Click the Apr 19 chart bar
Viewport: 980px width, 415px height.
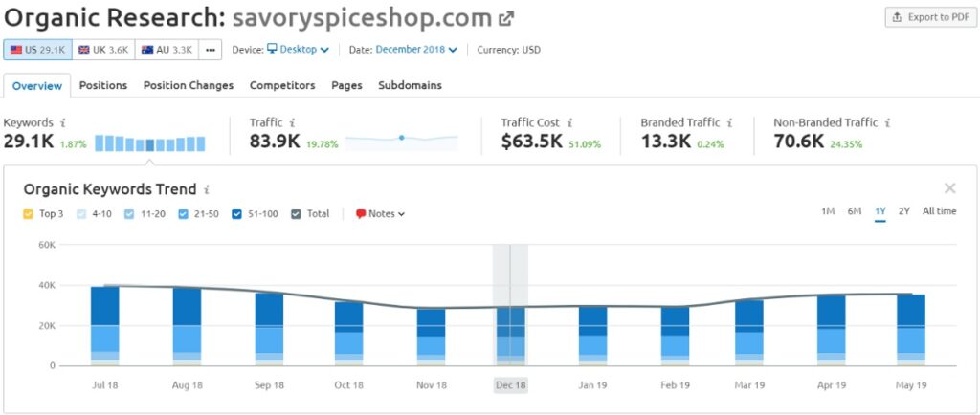pos(832,330)
